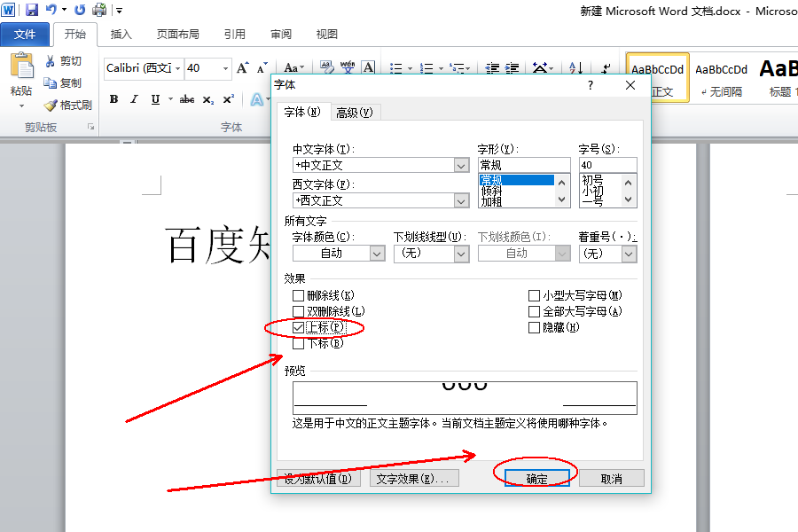
Task: Check the 删除线(K) checkbox
Action: tap(298, 295)
